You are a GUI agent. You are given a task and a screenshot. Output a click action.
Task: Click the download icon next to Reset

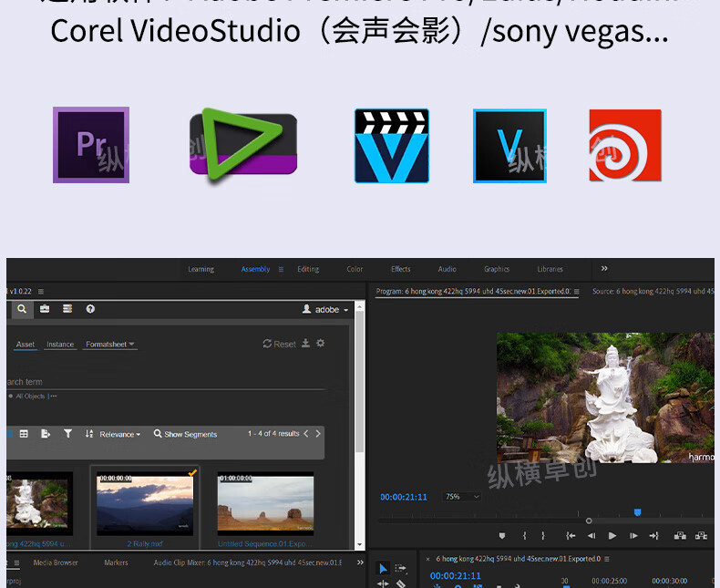click(306, 343)
